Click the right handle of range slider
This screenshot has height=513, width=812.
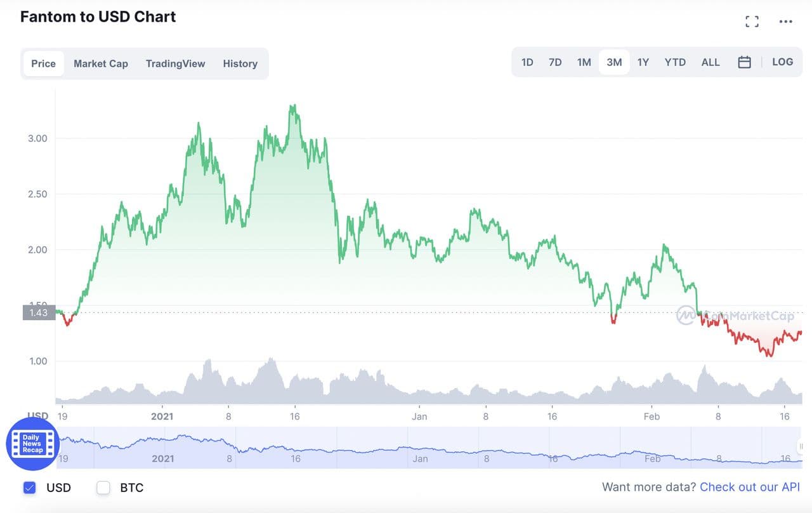pyautogui.click(x=801, y=446)
